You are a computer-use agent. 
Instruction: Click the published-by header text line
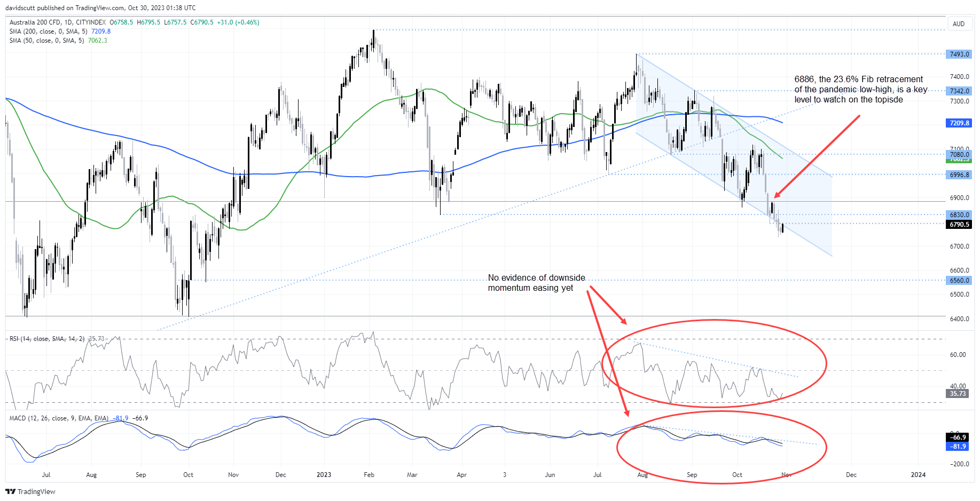(x=100, y=8)
